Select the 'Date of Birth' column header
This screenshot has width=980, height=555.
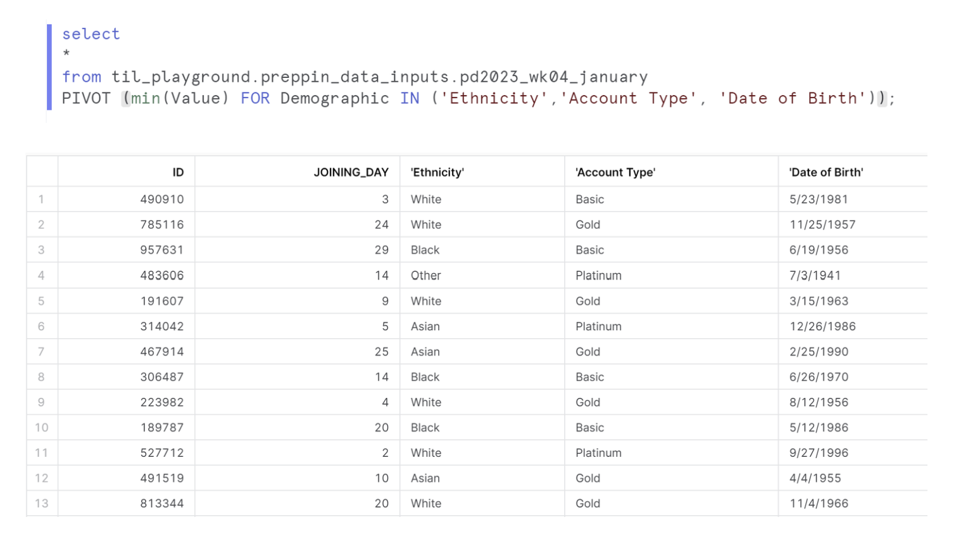[x=826, y=172]
